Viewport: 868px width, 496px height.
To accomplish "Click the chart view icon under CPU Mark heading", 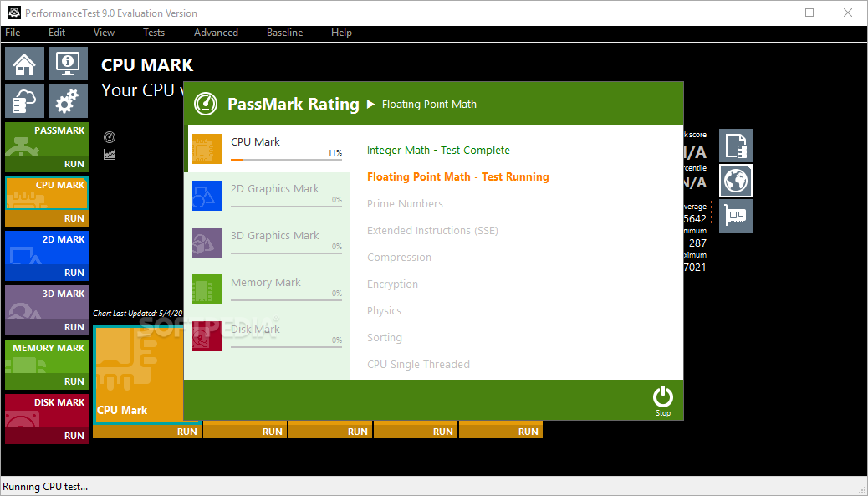I will click(x=110, y=155).
